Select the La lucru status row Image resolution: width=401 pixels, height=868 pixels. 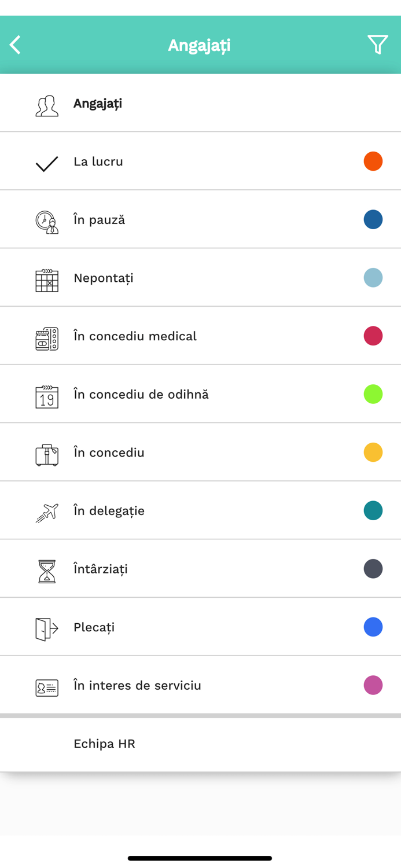[x=200, y=161]
